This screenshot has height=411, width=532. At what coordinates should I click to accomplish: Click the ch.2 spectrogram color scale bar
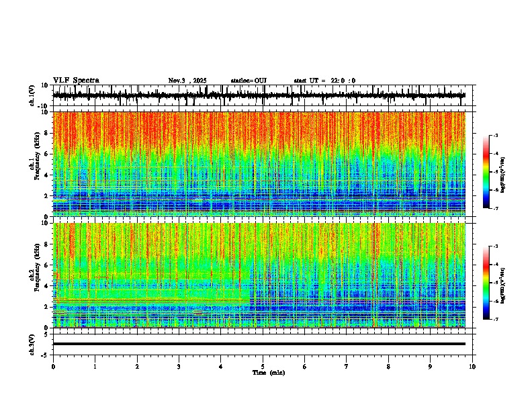(x=486, y=283)
